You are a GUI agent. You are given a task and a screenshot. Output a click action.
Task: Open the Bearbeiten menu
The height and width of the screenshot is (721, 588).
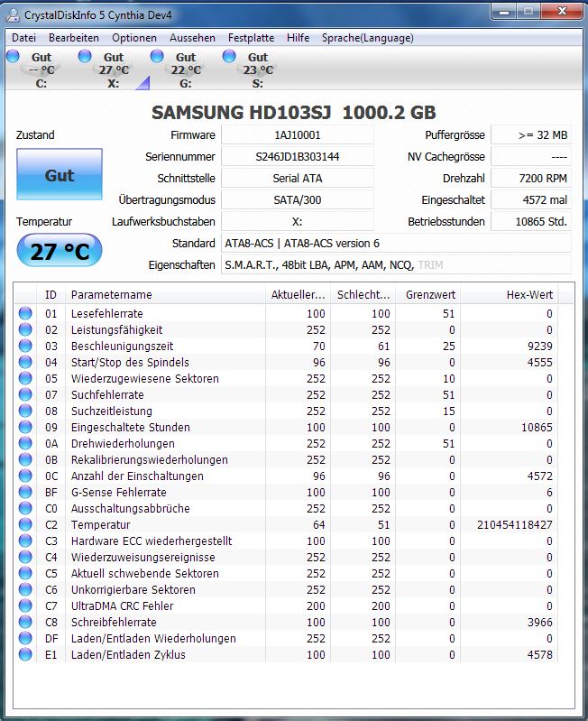point(74,38)
